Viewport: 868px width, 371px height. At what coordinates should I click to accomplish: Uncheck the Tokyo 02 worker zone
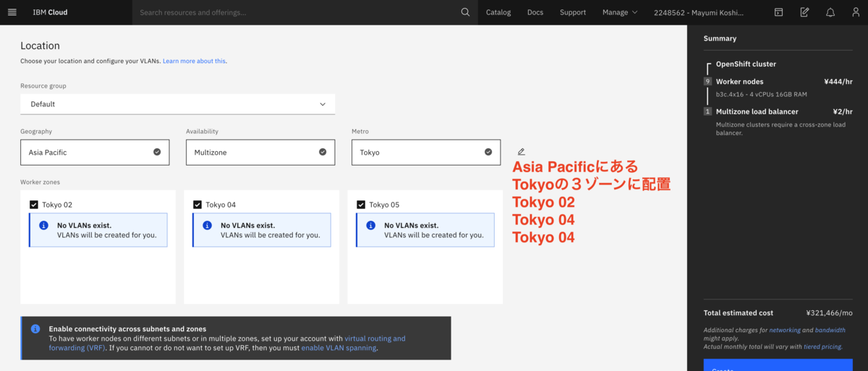[34, 205]
